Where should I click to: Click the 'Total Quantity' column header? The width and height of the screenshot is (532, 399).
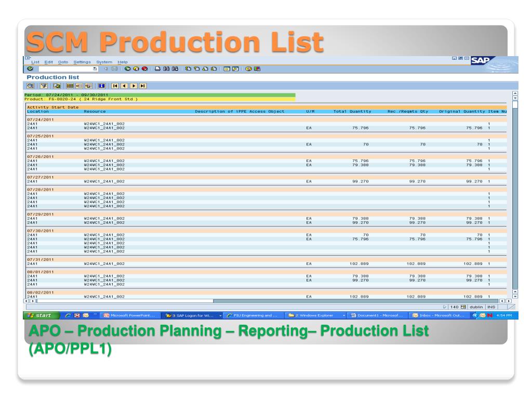point(352,111)
